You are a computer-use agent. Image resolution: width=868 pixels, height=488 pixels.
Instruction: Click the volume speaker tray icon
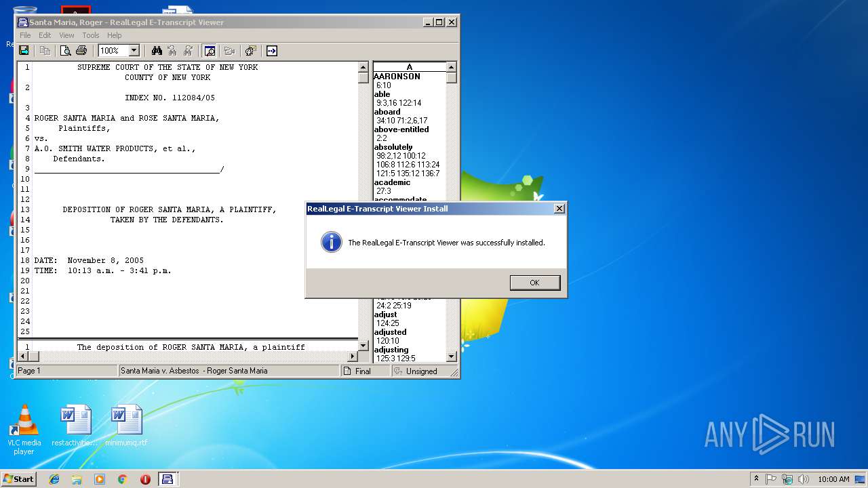pos(803,479)
